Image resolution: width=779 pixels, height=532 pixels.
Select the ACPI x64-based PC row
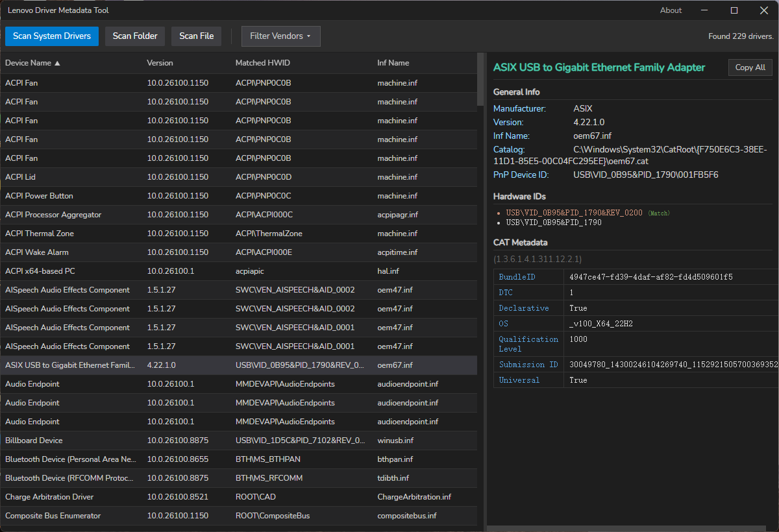click(238, 271)
